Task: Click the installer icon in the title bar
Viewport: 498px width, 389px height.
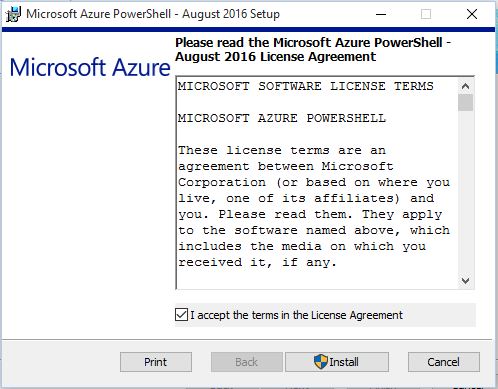Action: pyautogui.click(x=13, y=14)
